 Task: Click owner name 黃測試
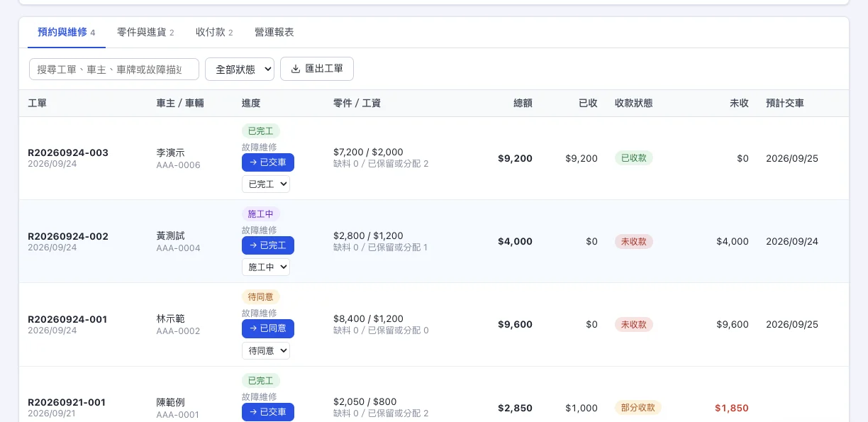click(170, 235)
